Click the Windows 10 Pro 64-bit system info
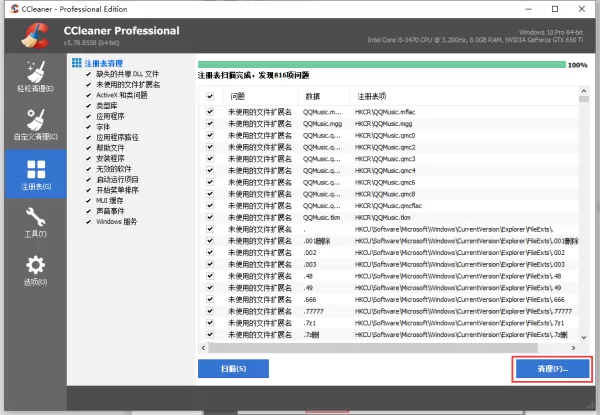This screenshot has width=600, height=415. 551,32
